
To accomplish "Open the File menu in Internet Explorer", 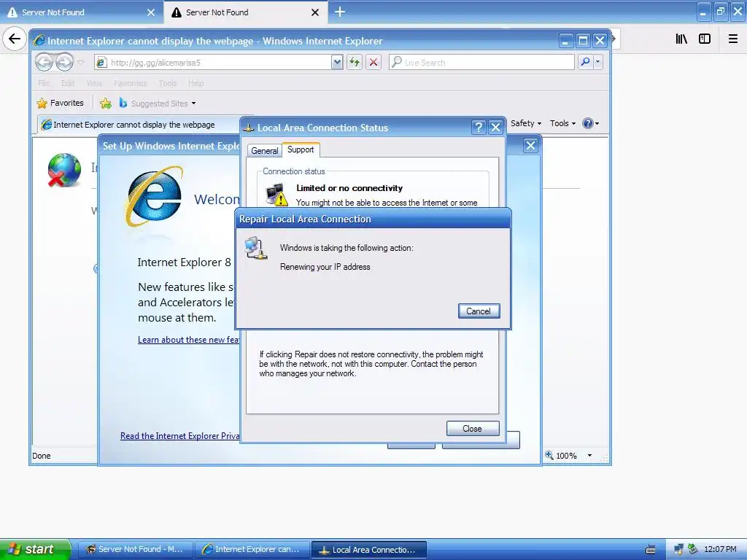I will [x=44, y=83].
